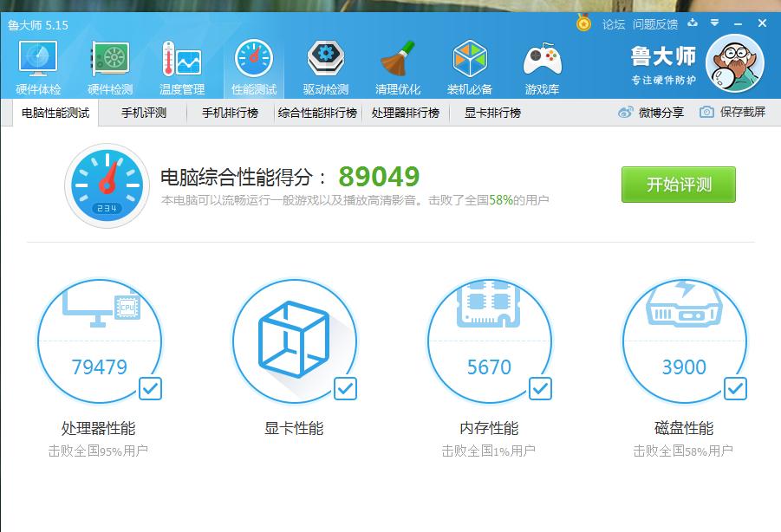
Task: Click the 装机必备 essentials icon
Action: 469,61
